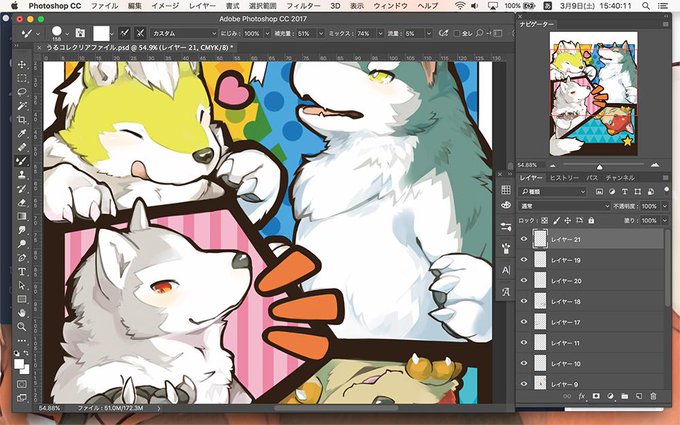Delete layer with trash icon
Viewport: 680px width, 425px height.
point(653,396)
